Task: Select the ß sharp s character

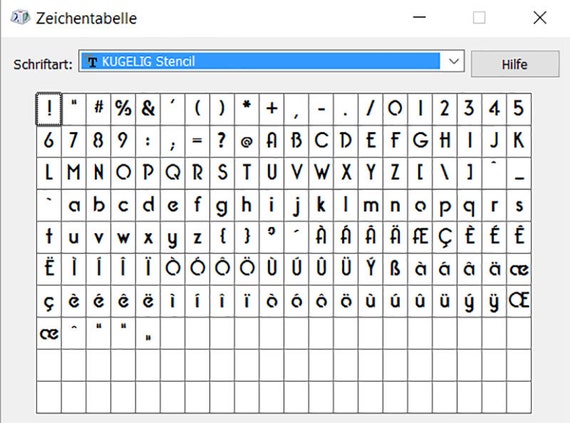Action: 395,269
